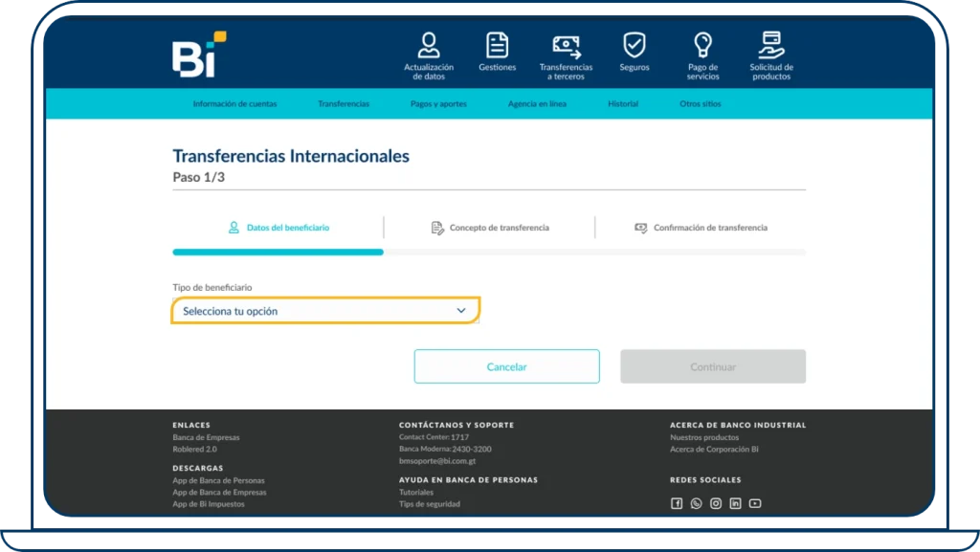Click the Bi bank logo

194,53
